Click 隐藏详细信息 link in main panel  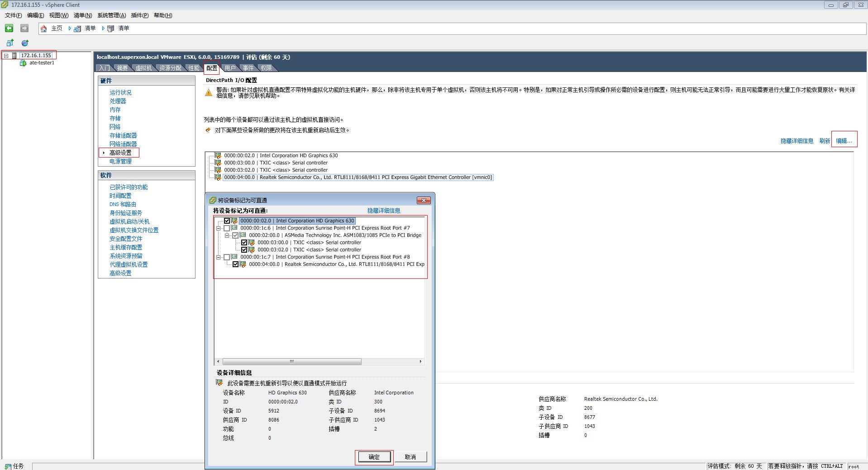tap(797, 141)
